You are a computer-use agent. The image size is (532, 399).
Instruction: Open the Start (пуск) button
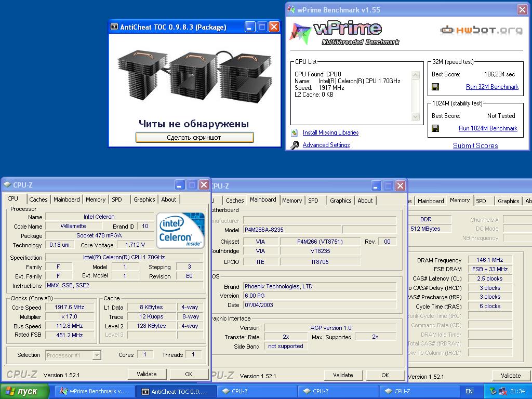pos(24,391)
